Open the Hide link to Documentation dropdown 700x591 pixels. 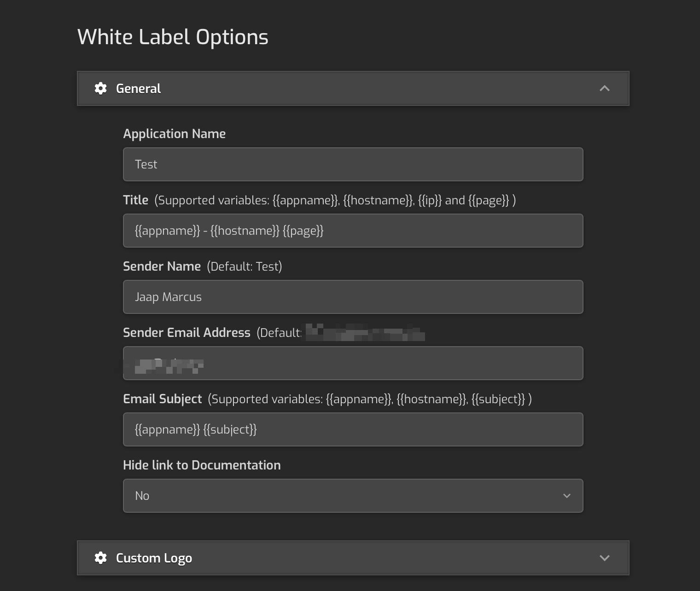[353, 496]
